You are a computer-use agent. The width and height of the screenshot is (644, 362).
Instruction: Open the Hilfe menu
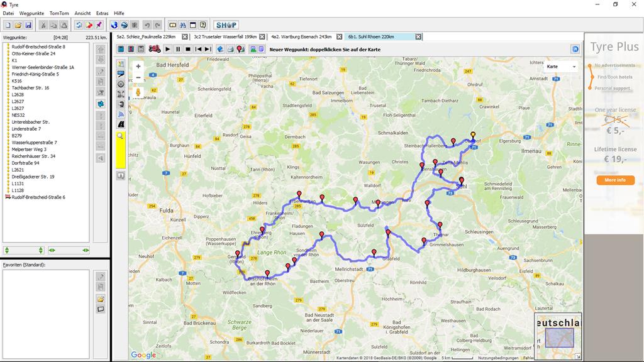point(119,13)
